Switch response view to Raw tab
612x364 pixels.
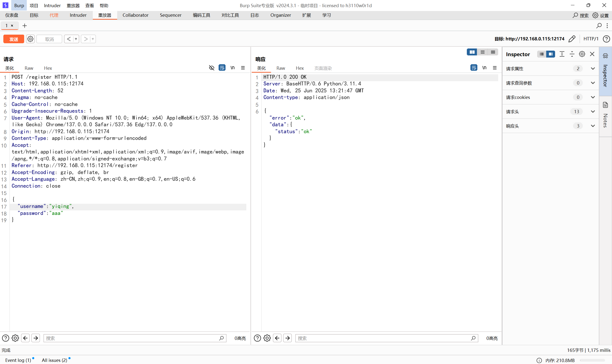281,68
